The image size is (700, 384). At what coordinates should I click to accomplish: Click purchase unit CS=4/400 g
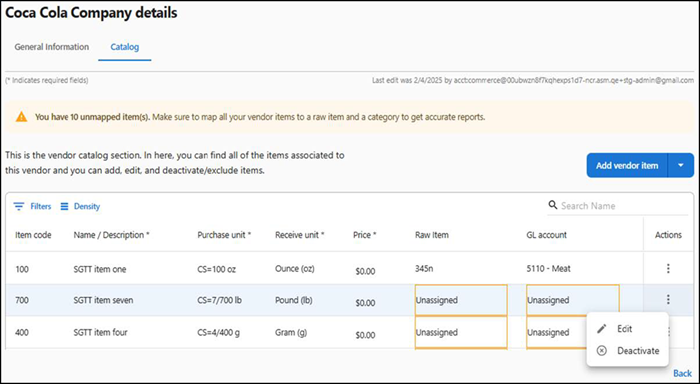click(218, 332)
